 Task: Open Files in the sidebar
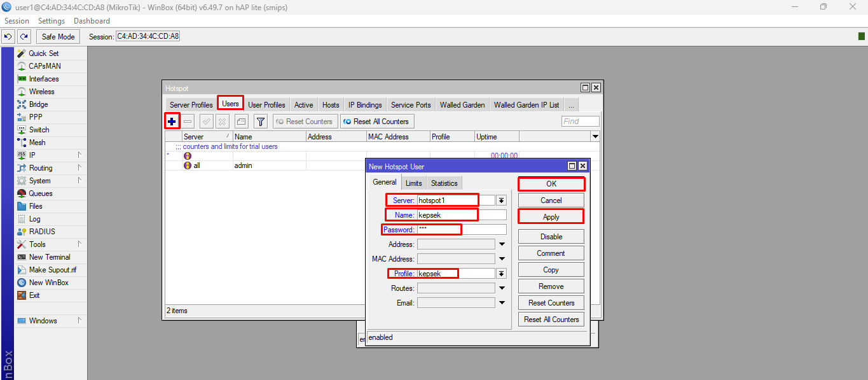[36, 206]
